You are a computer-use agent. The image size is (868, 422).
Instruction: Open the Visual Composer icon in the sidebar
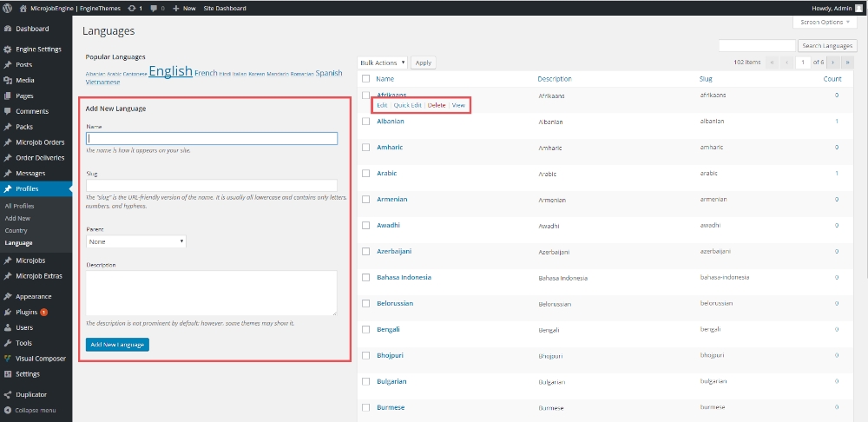8,358
